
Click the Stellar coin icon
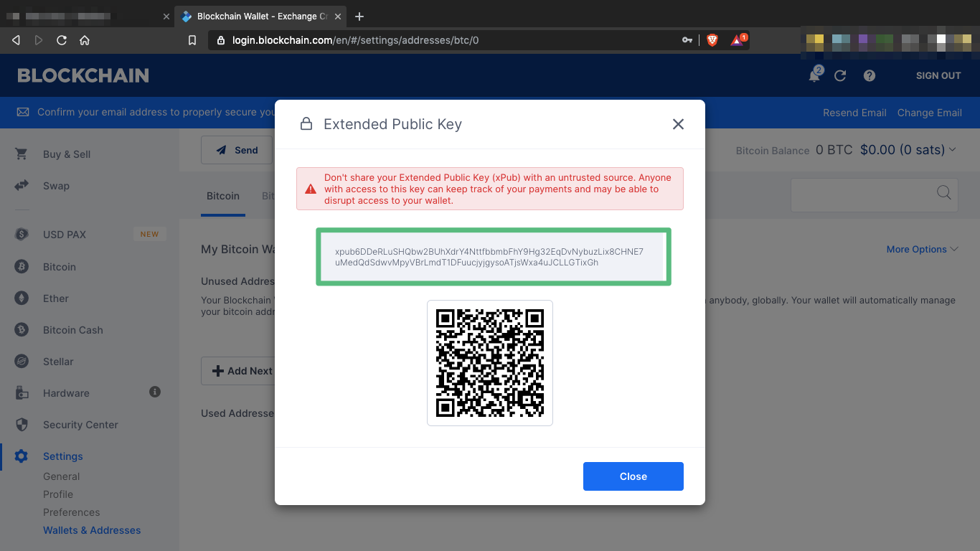(22, 362)
